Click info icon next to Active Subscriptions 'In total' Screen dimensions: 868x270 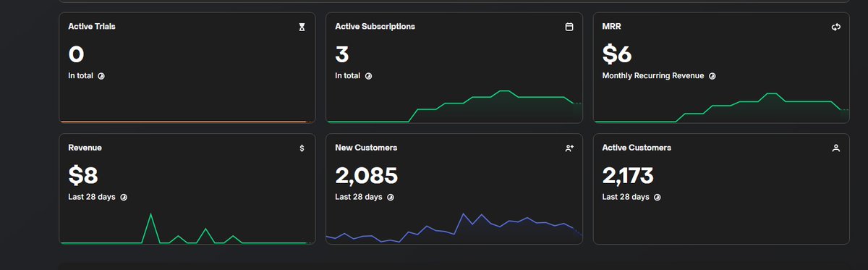pyautogui.click(x=368, y=75)
